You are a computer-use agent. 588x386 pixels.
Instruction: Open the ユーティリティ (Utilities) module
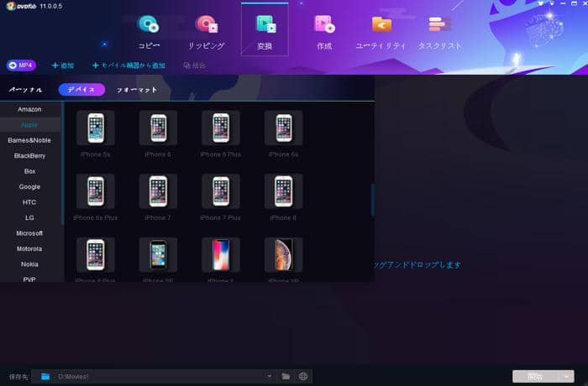point(381,32)
